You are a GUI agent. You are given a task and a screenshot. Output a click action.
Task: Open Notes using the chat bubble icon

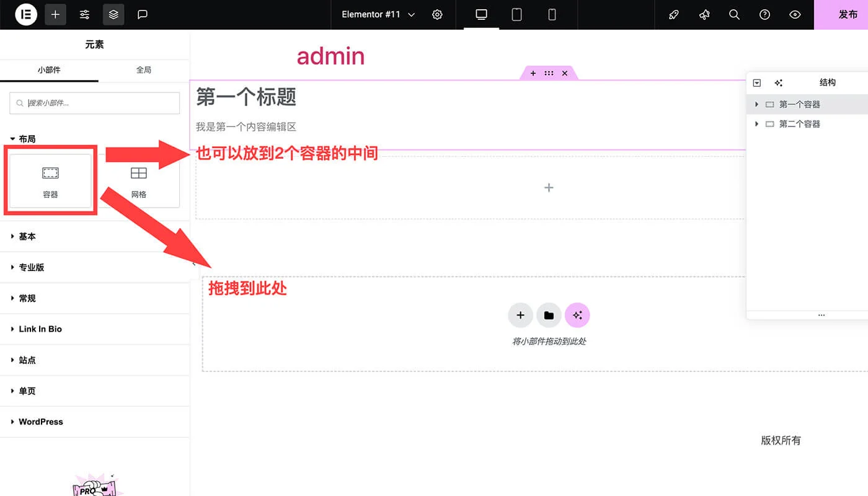coord(143,14)
